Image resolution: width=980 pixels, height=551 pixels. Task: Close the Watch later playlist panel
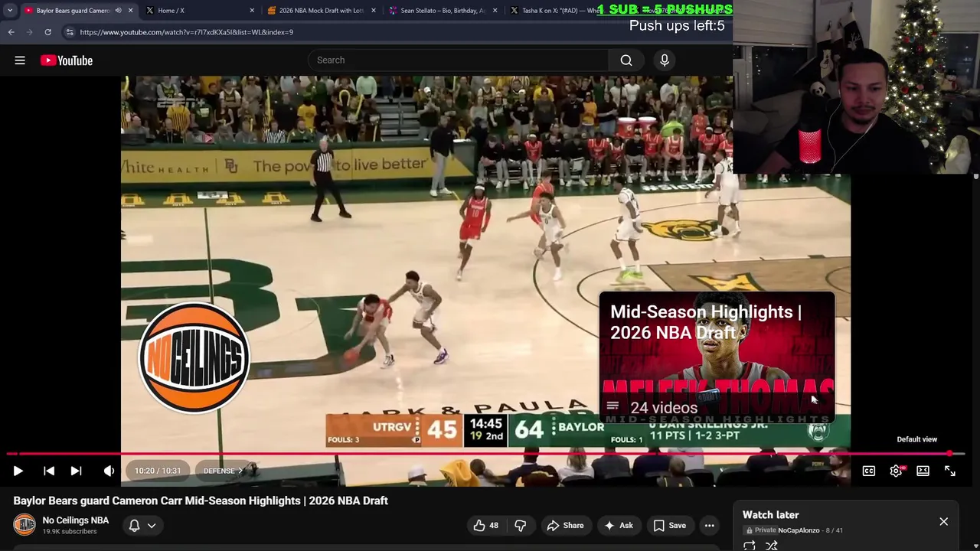click(x=944, y=522)
